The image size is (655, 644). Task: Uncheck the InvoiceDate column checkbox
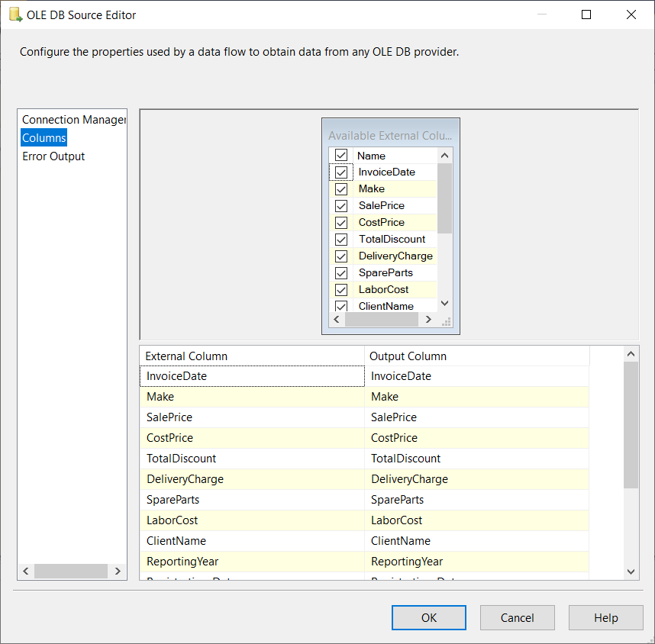point(340,172)
